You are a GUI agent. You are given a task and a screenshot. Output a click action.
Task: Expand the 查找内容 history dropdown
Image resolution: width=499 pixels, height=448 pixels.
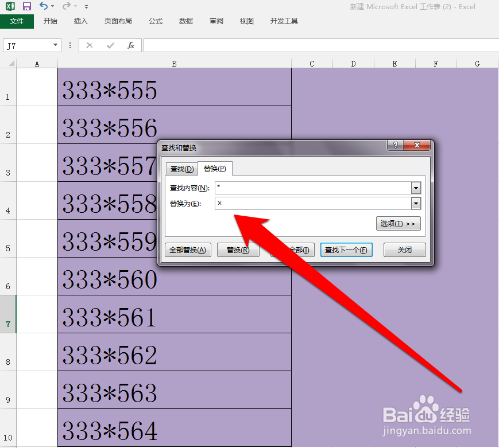416,188
